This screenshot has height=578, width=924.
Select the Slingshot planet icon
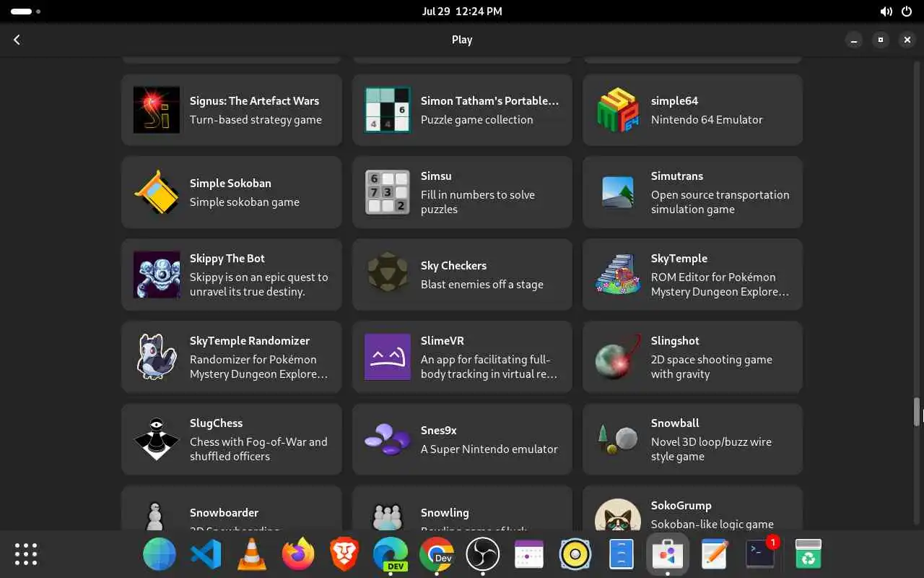tap(618, 357)
